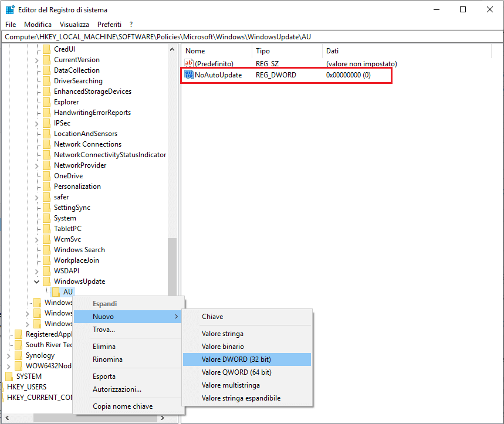
Task: Select the HKEY_USERS tree entry
Action: click(26, 387)
